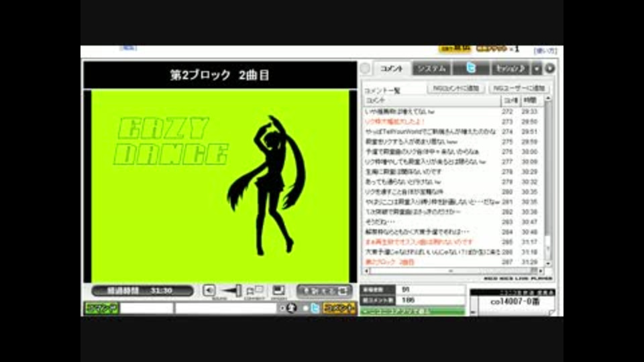This screenshot has height=362, width=644.
Task: Select comment row number 275
Action: coord(453,141)
